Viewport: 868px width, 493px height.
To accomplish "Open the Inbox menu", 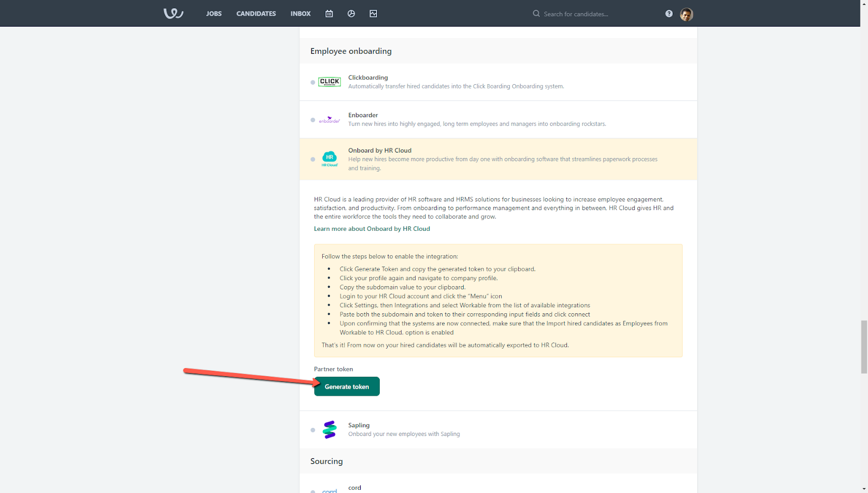I will (x=301, y=14).
